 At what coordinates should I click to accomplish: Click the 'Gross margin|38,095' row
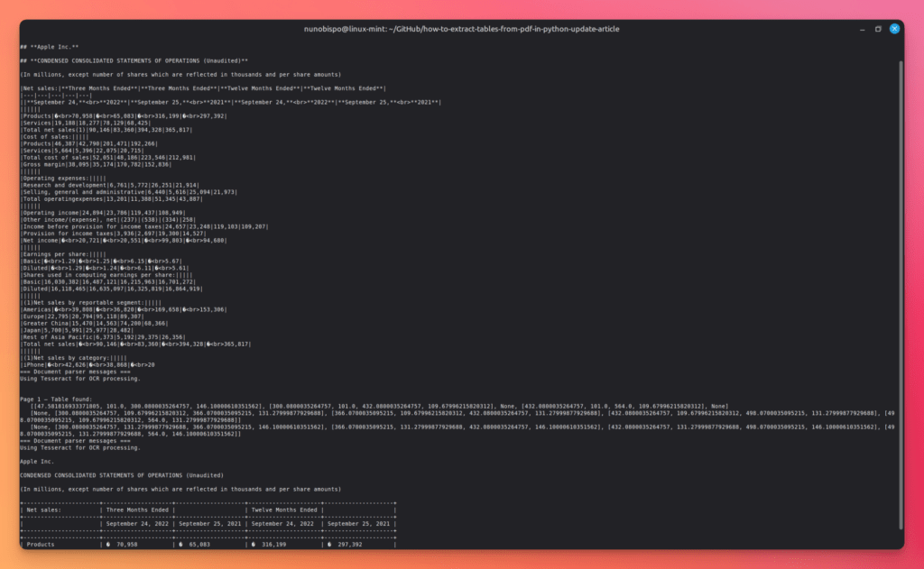pyautogui.click(x=96, y=164)
